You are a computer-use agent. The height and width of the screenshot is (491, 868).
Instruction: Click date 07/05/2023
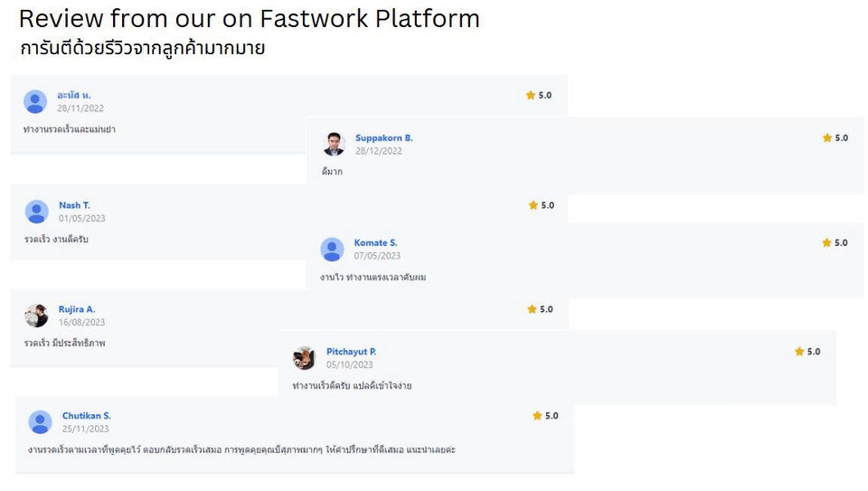click(377, 256)
